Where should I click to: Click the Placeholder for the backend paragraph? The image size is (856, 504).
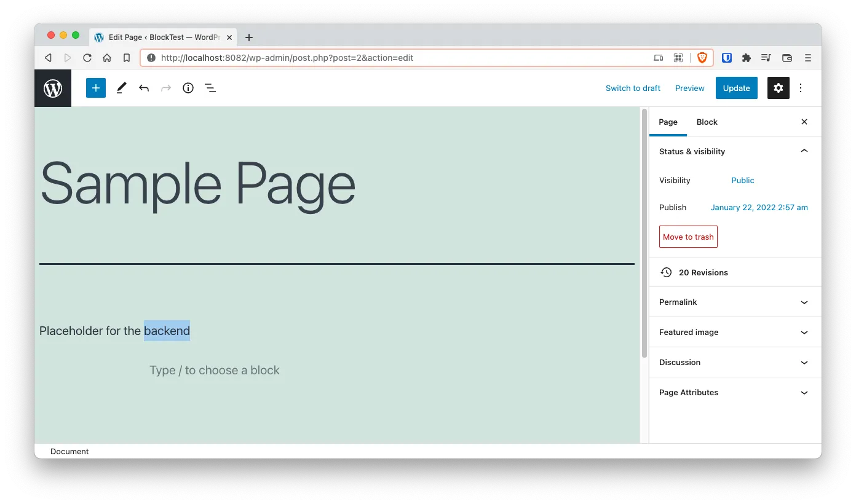coord(114,331)
